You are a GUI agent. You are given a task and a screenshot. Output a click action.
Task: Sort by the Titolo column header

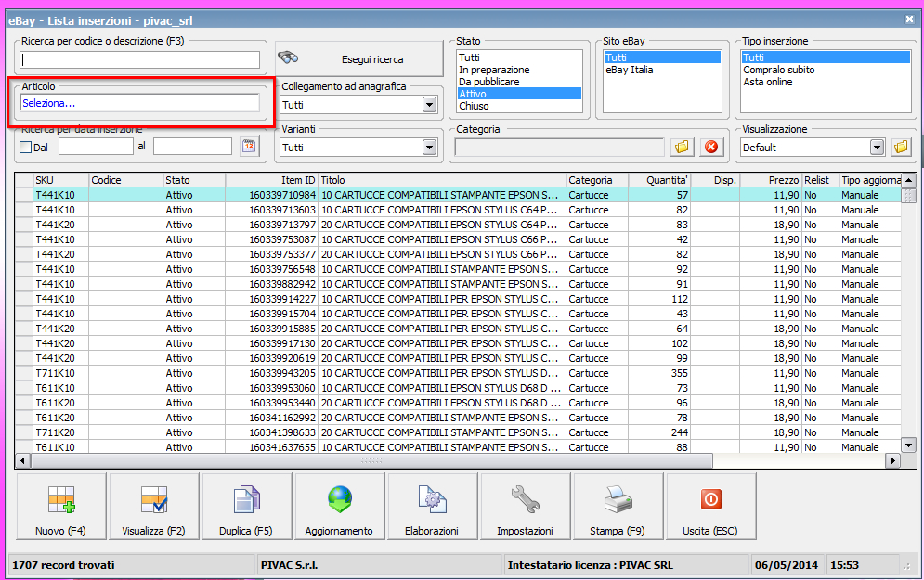pos(443,180)
